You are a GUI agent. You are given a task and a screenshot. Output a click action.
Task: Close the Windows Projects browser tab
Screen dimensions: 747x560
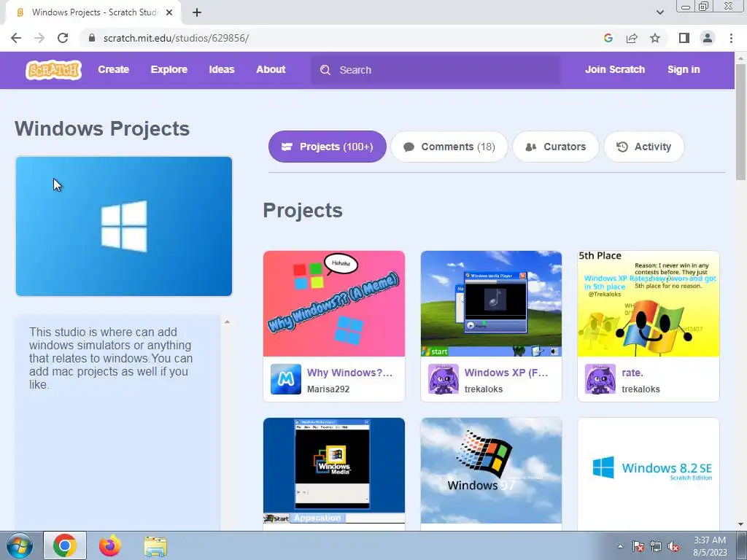(169, 12)
